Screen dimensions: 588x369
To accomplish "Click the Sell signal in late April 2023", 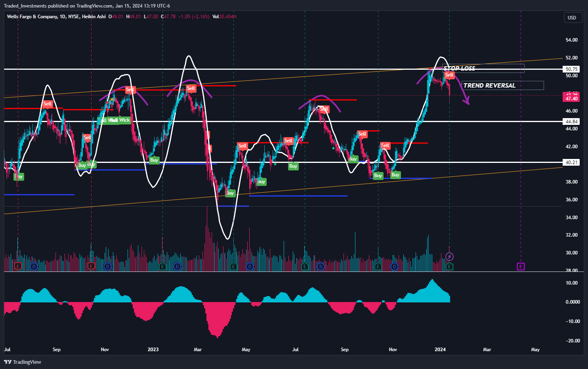I will (242, 146).
